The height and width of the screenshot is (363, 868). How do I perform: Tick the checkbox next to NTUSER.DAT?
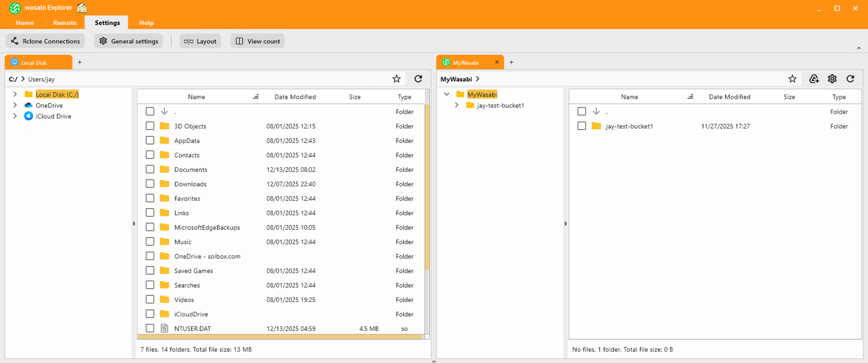(x=150, y=328)
